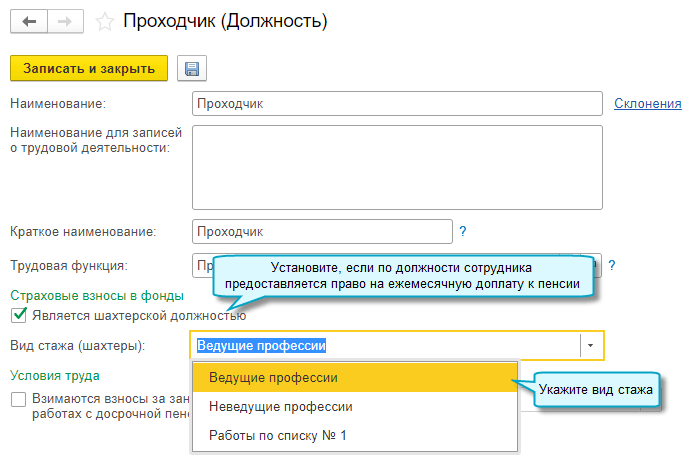Open the Склонения link
Viewport: 689px width, 458px height.
click(647, 103)
